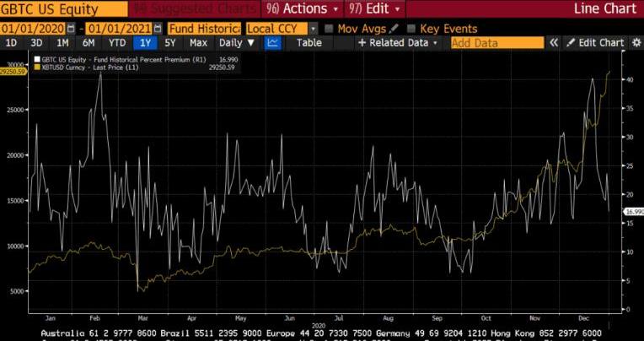Click the Edit Chart button
The height and width of the screenshot is (341, 644).
[596, 43]
